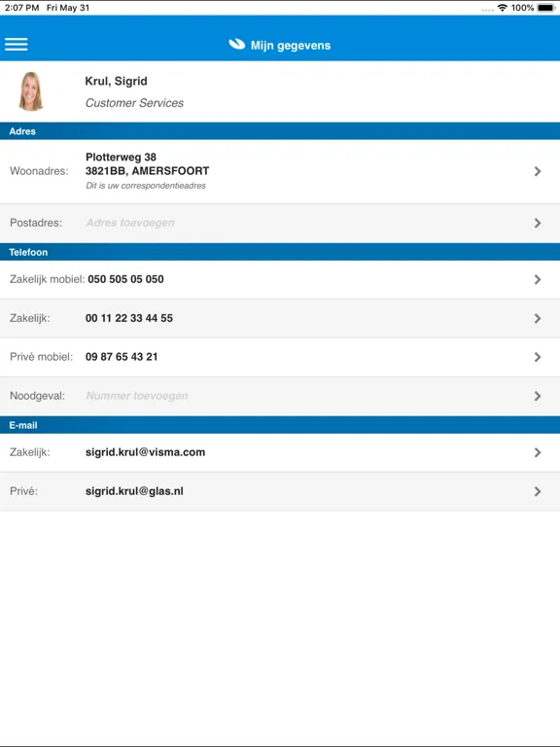The width and height of the screenshot is (560, 747).
Task: Select phone number 09 87 65 43 21
Action: (122, 357)
